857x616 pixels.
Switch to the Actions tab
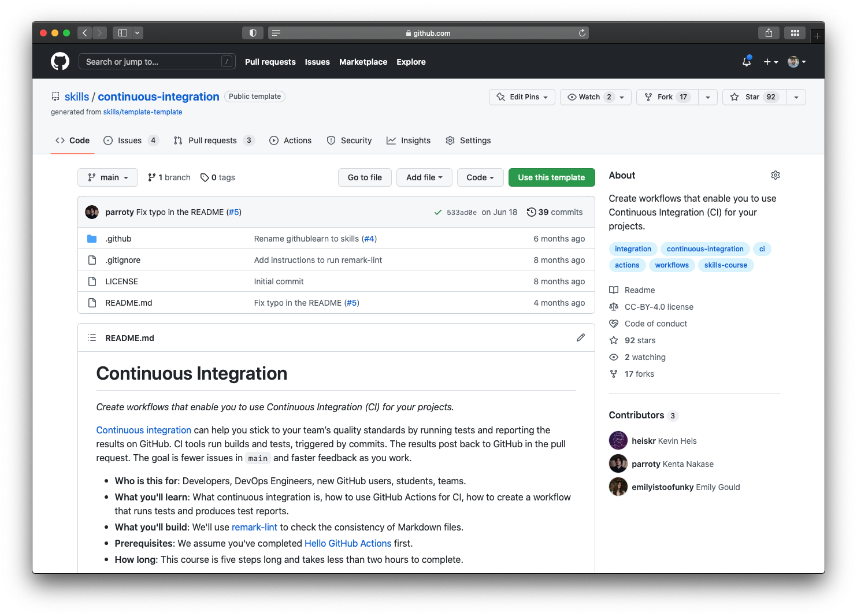click(290, 140)
